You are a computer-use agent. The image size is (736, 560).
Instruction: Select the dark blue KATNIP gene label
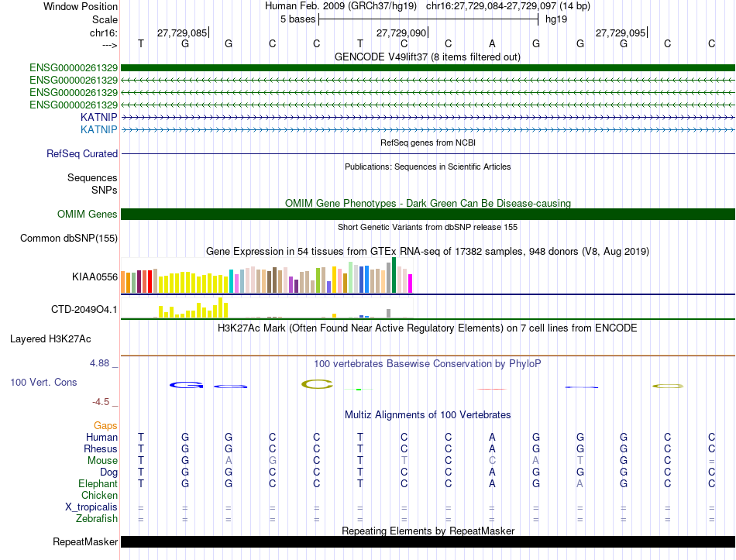99,116
